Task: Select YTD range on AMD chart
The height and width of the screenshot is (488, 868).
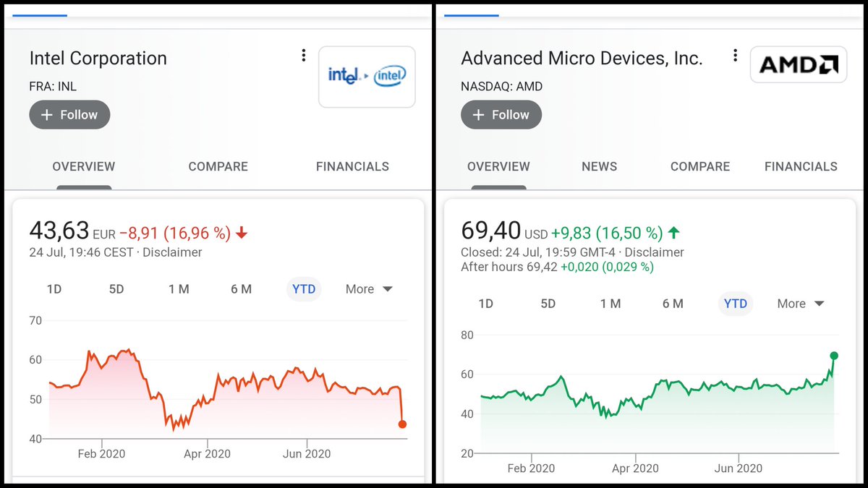Action: [736, 304]
